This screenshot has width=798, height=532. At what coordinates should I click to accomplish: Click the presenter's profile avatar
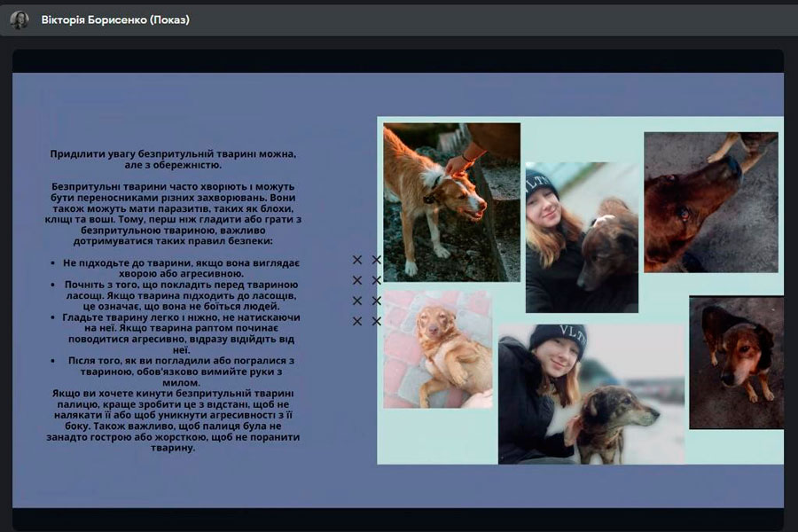20,20
